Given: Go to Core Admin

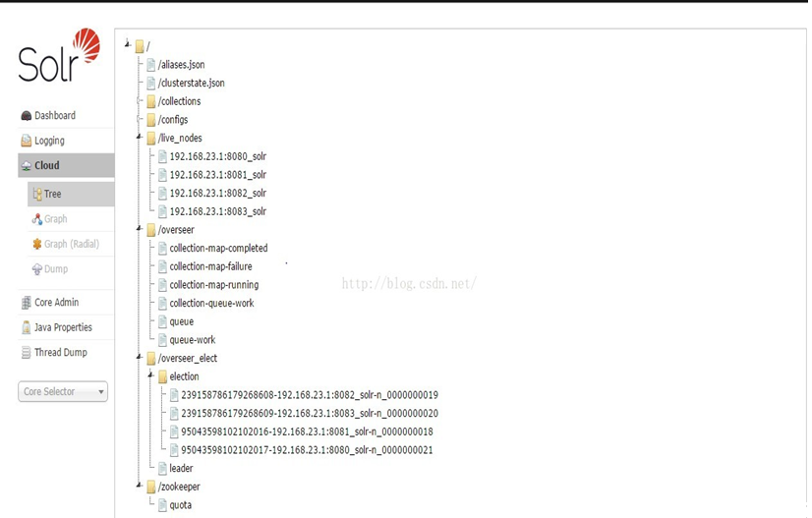Looking at the screenshot, I should [56, 302].
